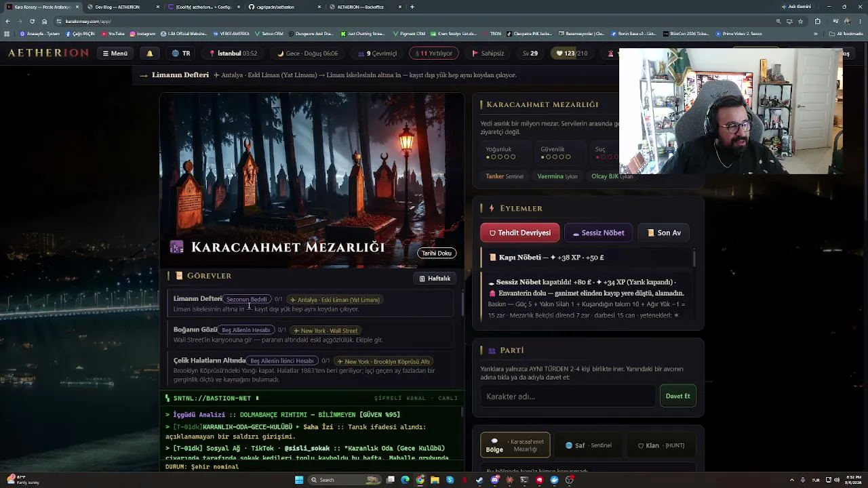Open the Haftalık weekly quests button
The image size is (868, 488).
tap(435, 279)
